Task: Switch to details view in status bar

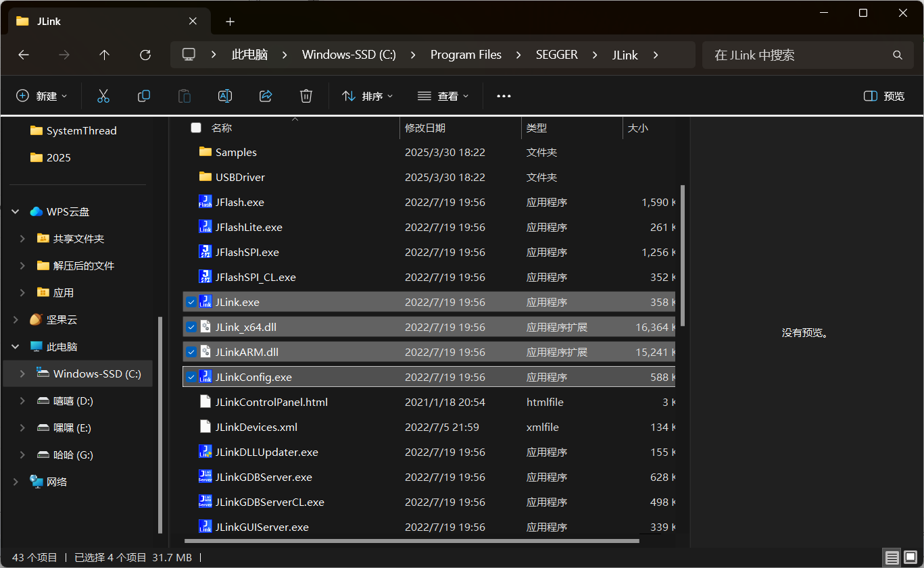Action: pos(892,558)
